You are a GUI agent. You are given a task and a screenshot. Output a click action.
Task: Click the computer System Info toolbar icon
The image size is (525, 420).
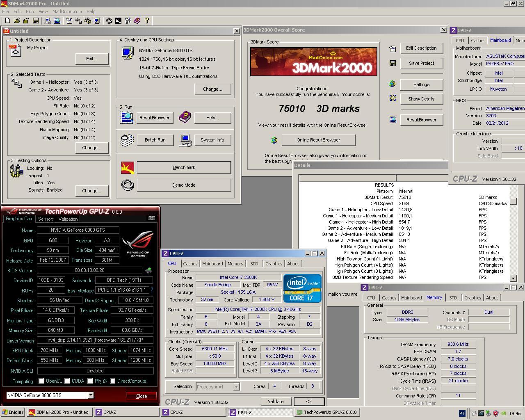[47, 21]
